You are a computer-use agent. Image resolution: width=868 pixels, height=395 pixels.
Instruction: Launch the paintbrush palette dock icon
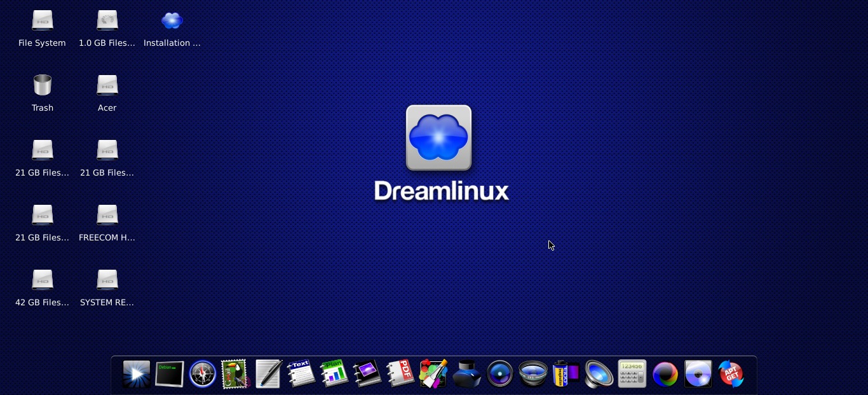pyautogui.click(x=434, y=374)
